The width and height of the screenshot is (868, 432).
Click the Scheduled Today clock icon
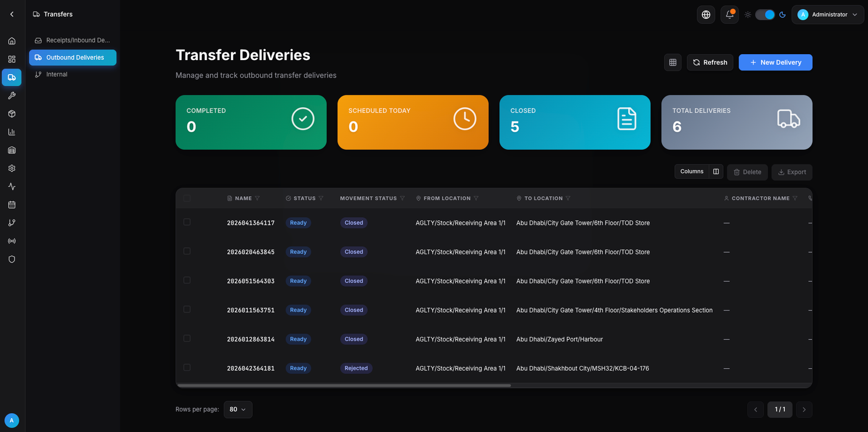click(x=465, y=119)
